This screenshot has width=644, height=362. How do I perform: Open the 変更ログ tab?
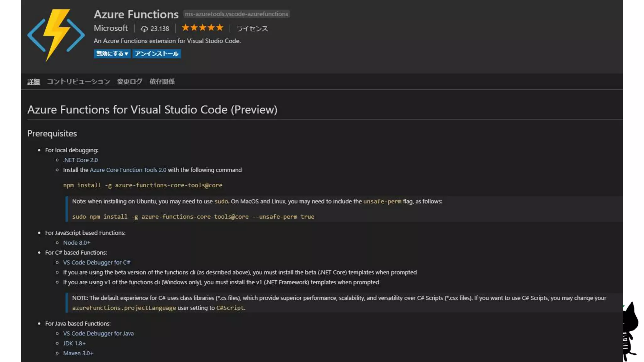[x=130, y=82]
